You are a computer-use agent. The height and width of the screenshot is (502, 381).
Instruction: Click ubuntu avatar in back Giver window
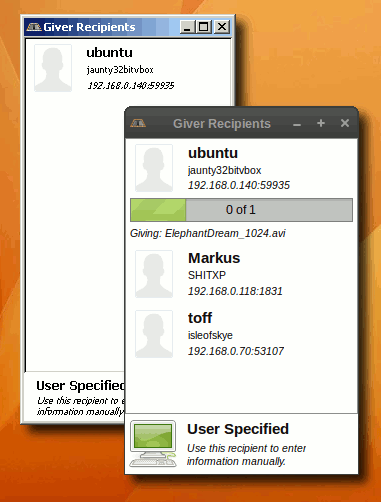coord(53,68)
